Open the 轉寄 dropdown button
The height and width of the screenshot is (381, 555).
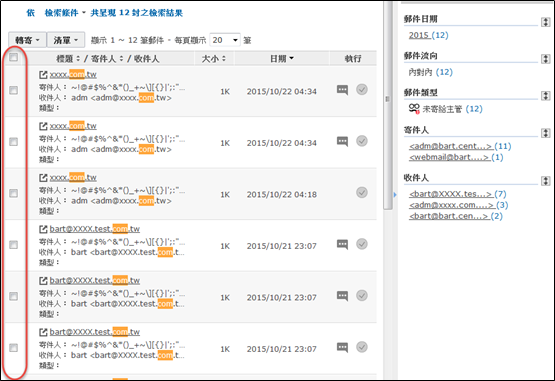point(27,40)
